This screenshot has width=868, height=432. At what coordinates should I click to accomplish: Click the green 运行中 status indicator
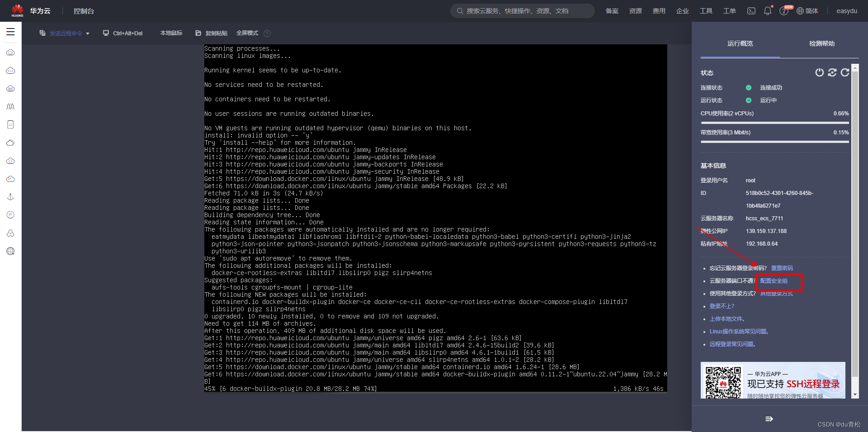pos(749,100)
